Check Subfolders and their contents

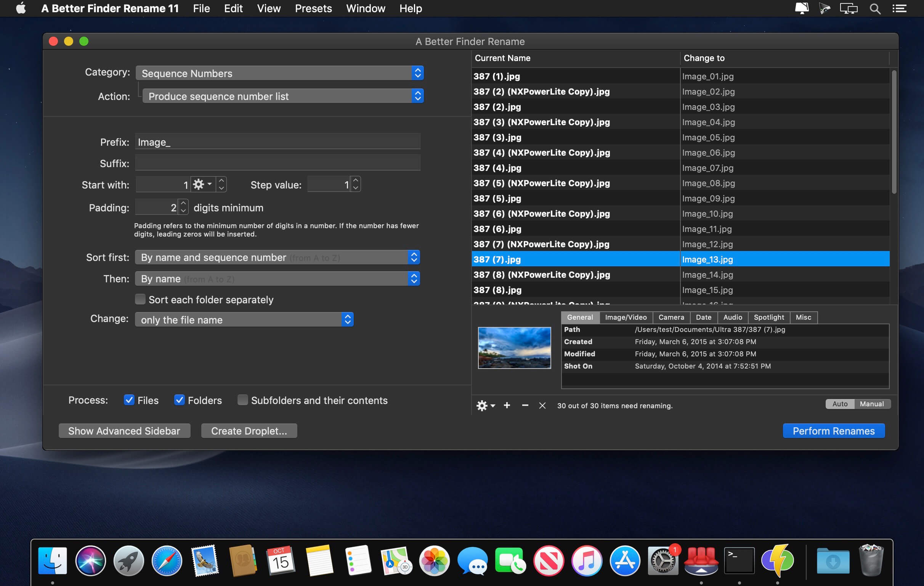[242, 400]
